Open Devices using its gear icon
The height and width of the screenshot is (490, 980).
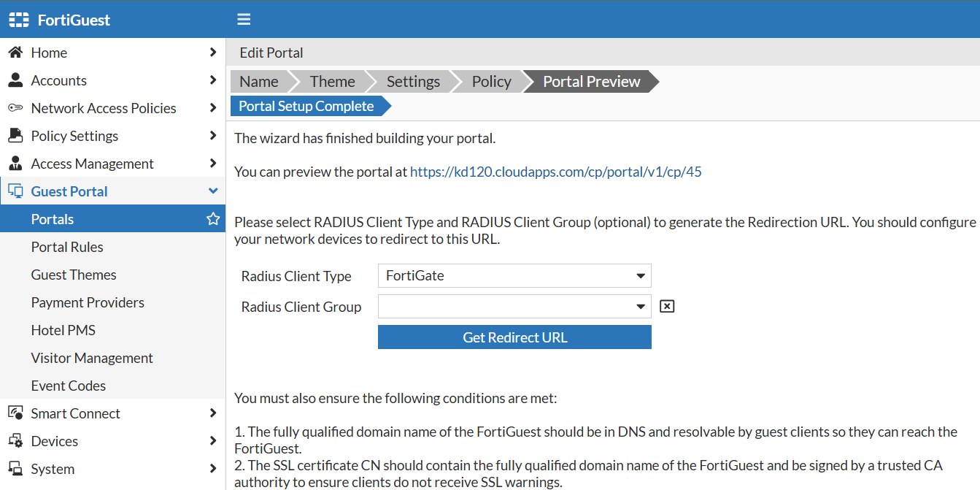click(16, 440)
